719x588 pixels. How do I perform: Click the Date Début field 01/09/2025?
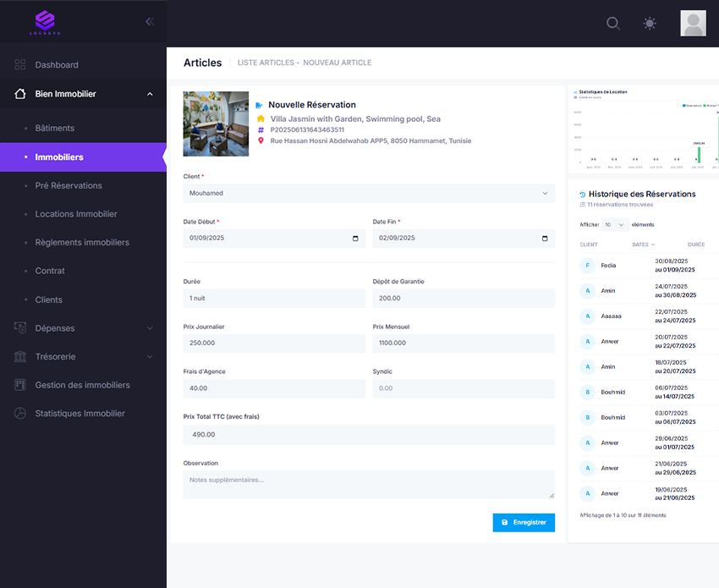click(x=274, y=238)
